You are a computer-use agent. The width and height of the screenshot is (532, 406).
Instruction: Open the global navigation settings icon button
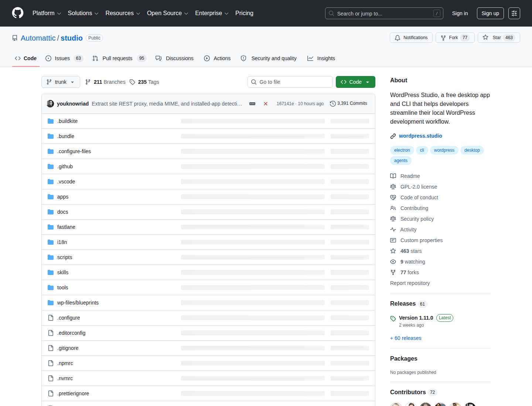(514, 13)
